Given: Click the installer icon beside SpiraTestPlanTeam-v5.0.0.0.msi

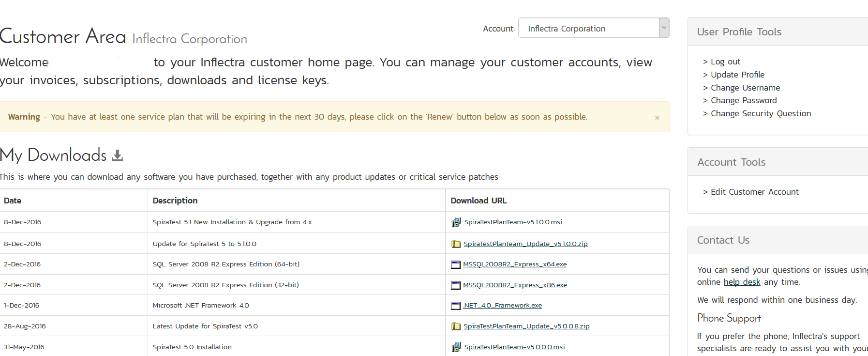Looking at the screenshot, I should [x=456, y=347].
